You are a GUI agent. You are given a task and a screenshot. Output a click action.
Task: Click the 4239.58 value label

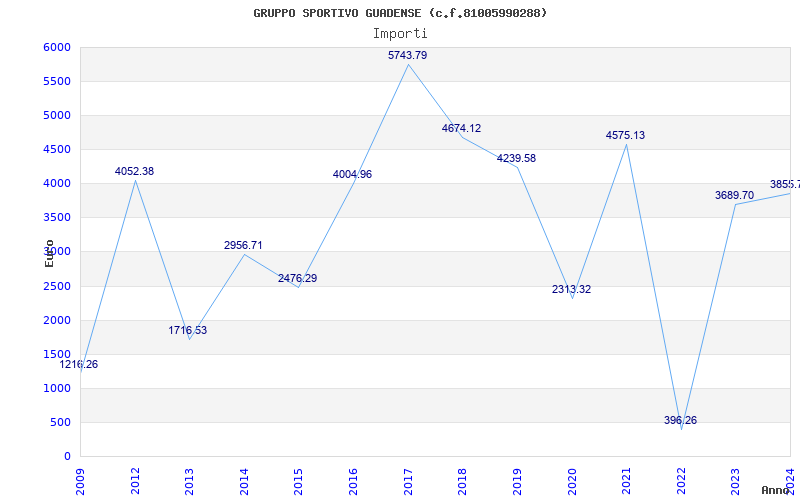516,158
